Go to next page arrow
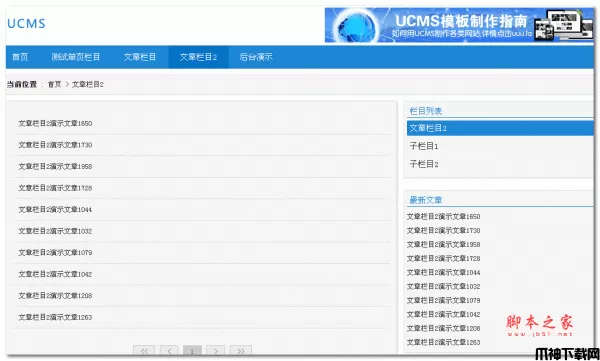 click(215, 351)
